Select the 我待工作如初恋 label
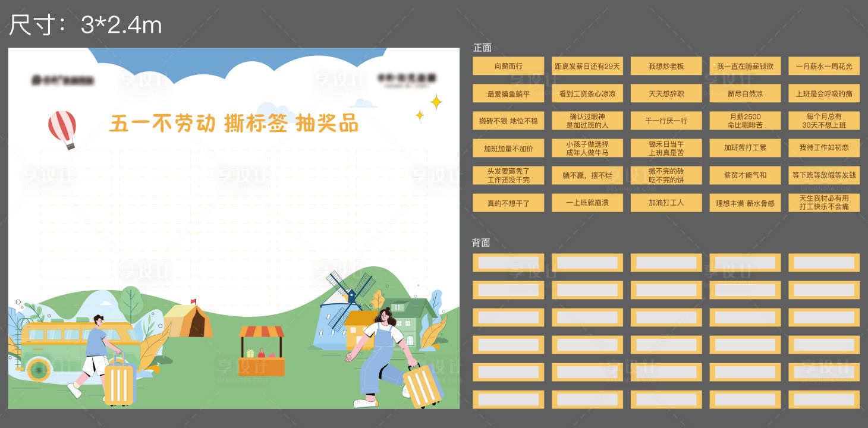The width and height of the screenshot is (868, 428). coord(824,148)
